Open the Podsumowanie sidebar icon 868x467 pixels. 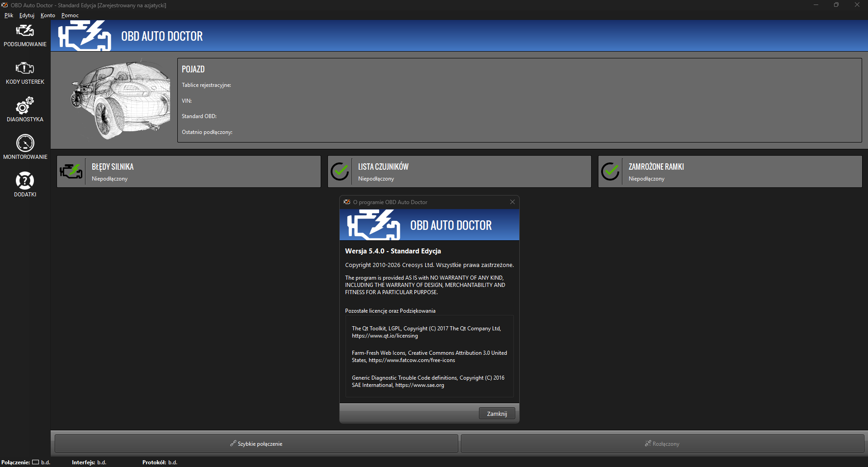pyautogui.click(x=25, y=31)
